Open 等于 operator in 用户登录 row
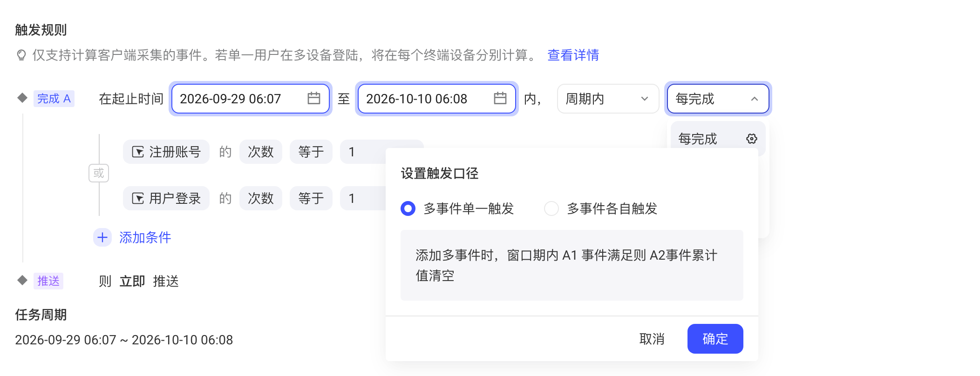The width and height of the screenshot is (980, 376). point(311,198)
